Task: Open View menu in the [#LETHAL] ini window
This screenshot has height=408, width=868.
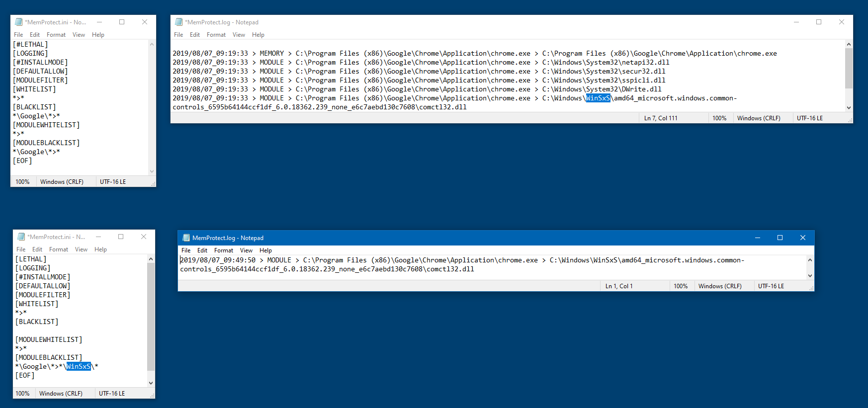Action: click(79, 35)
